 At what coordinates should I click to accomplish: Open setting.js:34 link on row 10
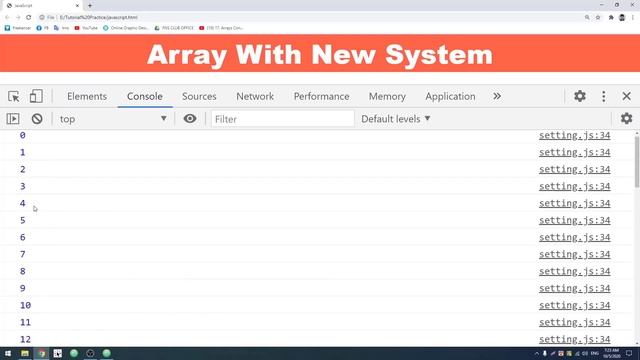coord(575,305)
